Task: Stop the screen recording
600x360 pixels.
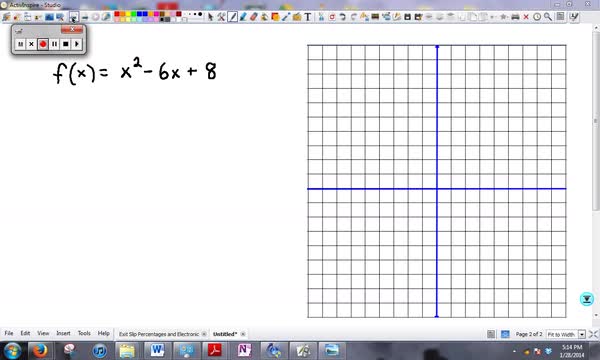Action: click(x=65, y=44)
